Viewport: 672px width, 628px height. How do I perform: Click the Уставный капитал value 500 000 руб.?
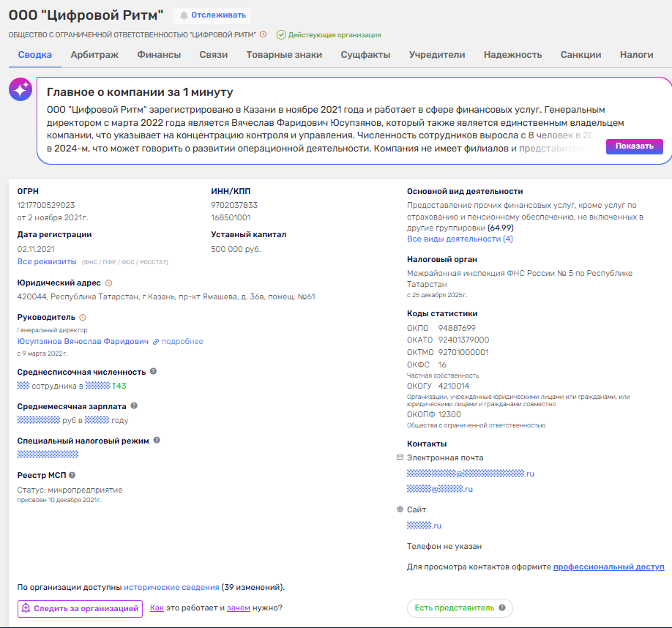click(236, 249)
